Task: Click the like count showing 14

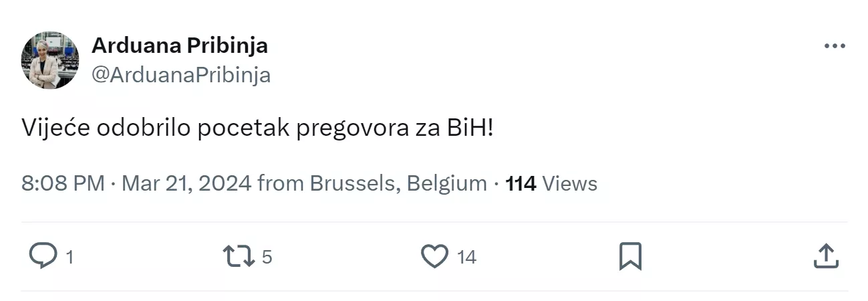Action: (x=466, y=257)
